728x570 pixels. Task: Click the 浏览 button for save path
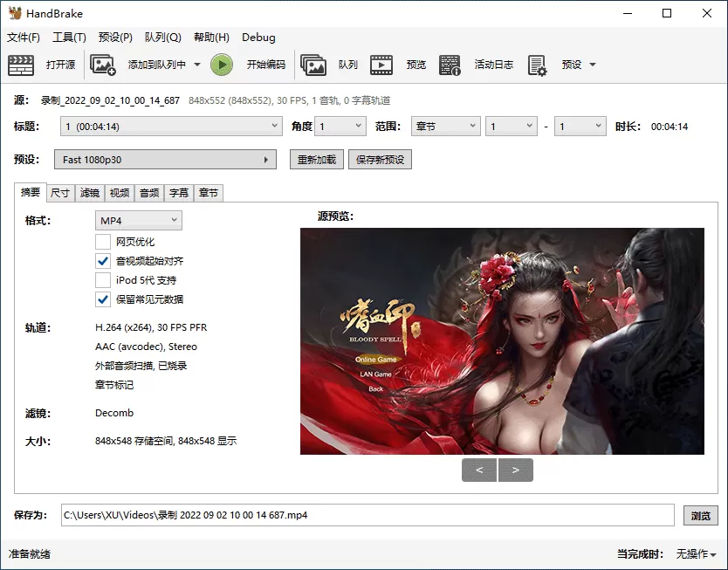coord(701,515)
